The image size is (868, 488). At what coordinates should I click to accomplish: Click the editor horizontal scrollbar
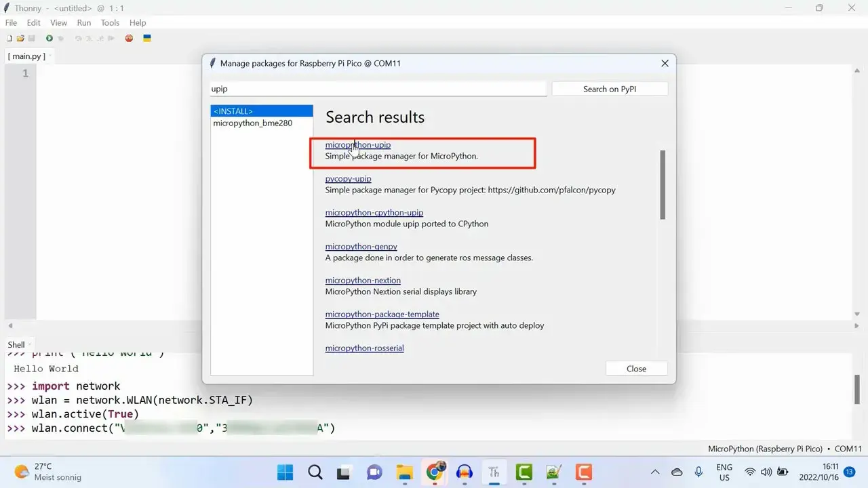tap(433, 325)
